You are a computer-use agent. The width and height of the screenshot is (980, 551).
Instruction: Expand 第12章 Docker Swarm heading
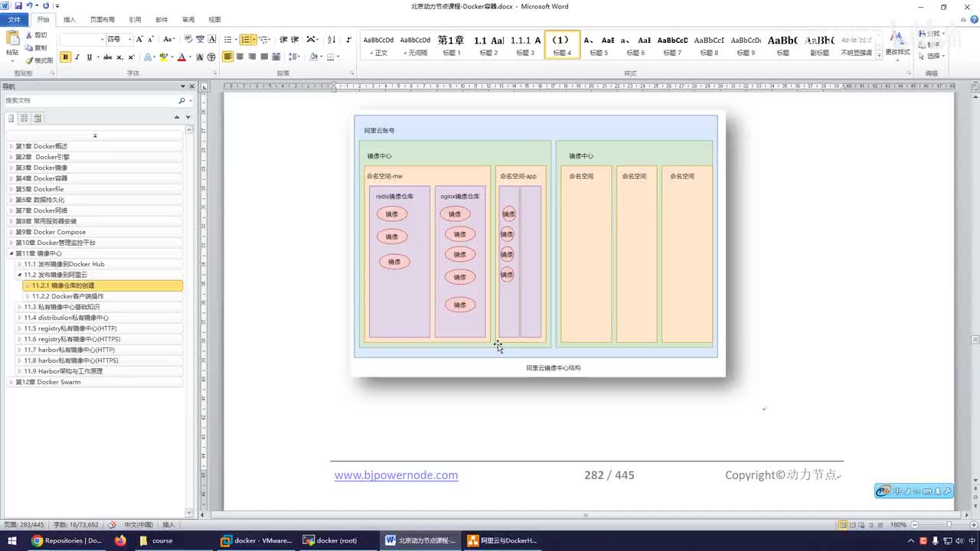coord(11,382)
